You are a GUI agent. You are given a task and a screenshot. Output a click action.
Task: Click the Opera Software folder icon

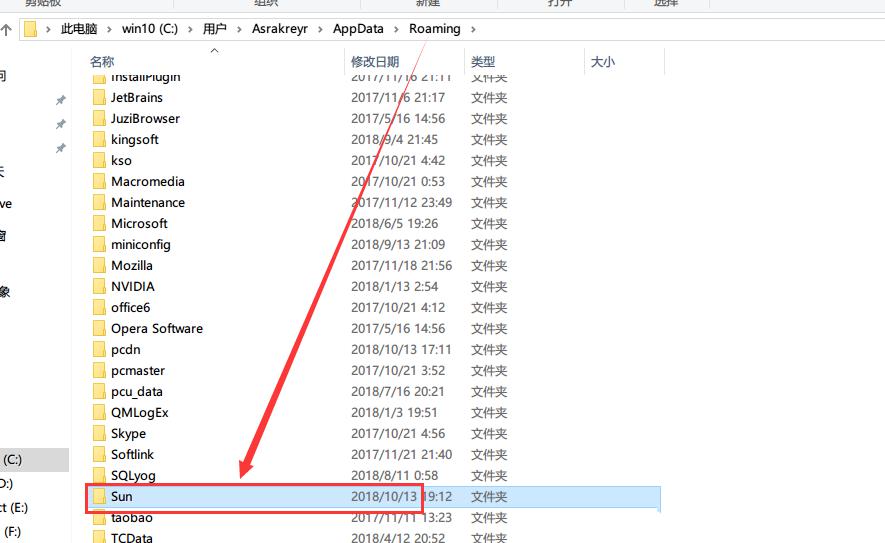99,329
